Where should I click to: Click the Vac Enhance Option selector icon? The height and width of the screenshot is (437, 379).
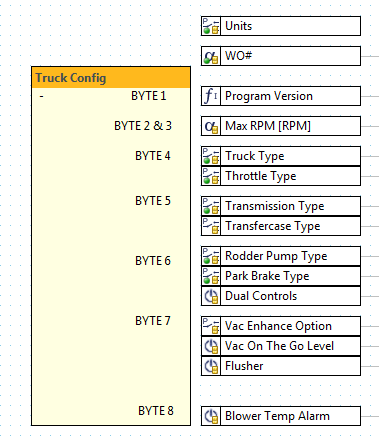211,326
